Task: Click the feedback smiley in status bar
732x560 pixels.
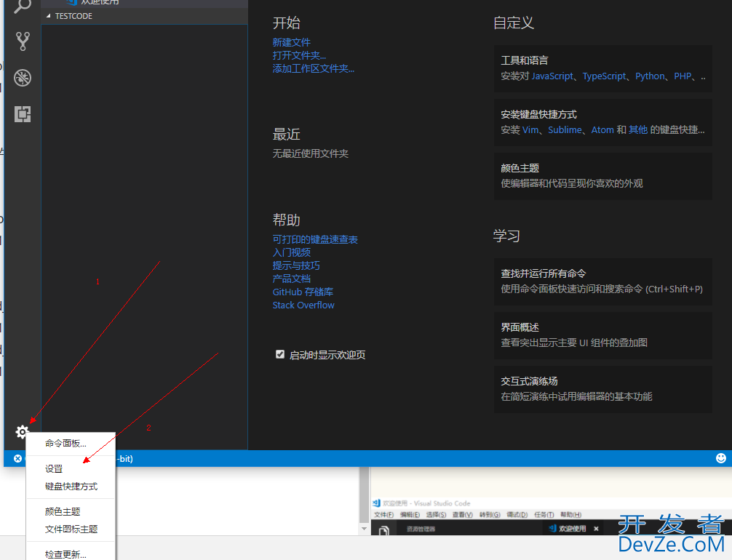Action: pos(721,458)
